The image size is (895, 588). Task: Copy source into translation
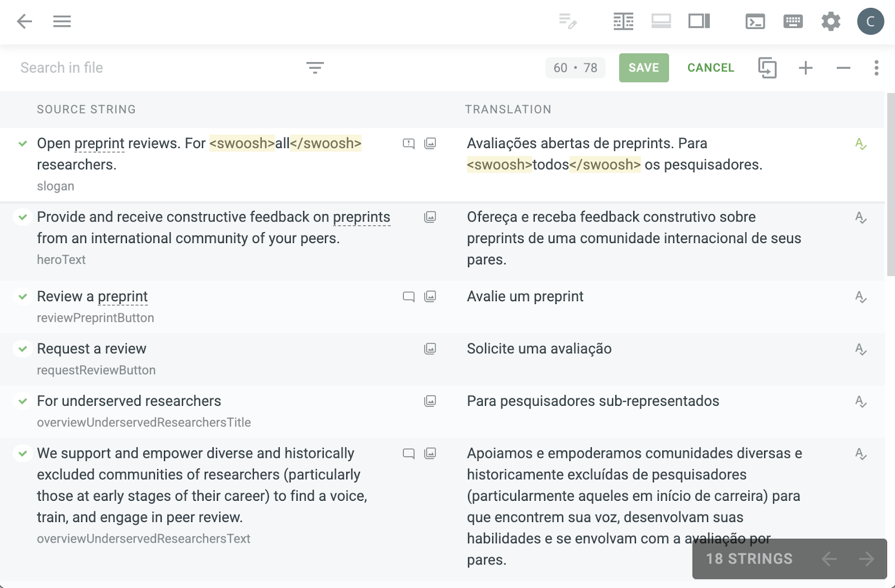coord(767,68)
